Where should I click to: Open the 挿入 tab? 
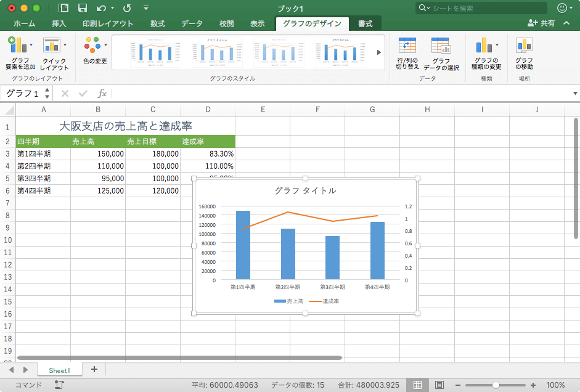(x=59, y=23)
